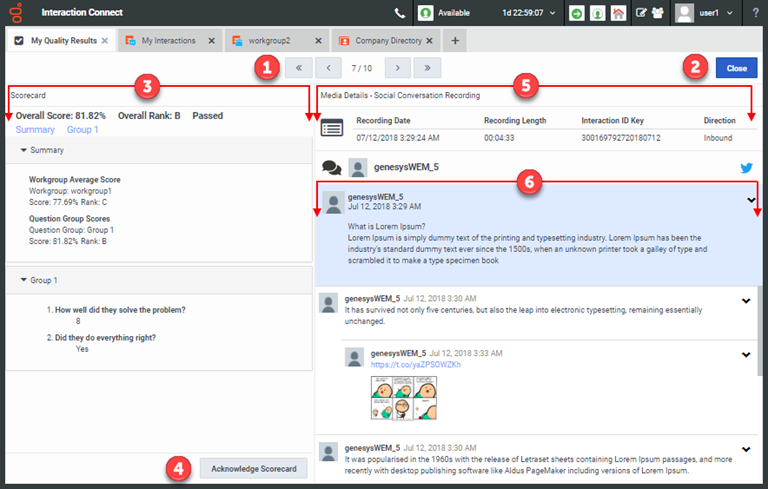This screenshot has width=768, height=489.
Task: Click the phone handset icon in header
Action: pyautogui.click(x=401, y=14)
